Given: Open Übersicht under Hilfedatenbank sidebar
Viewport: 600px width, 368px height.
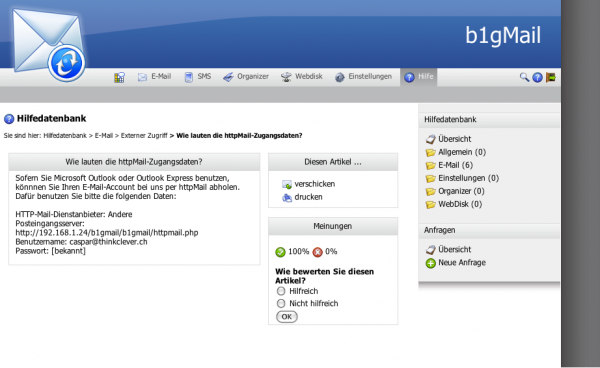Looking at the screenshot, I should 455,139.
